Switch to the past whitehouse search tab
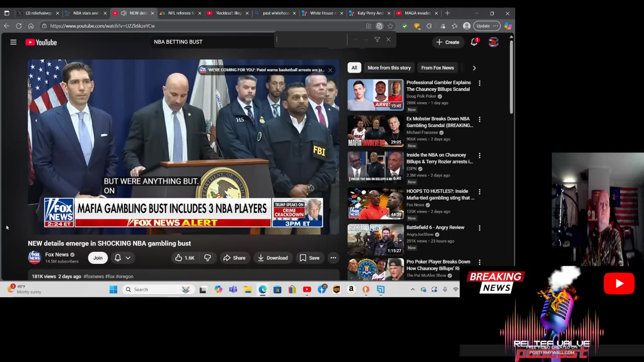 pyautogui.click(x=275, y=13)
